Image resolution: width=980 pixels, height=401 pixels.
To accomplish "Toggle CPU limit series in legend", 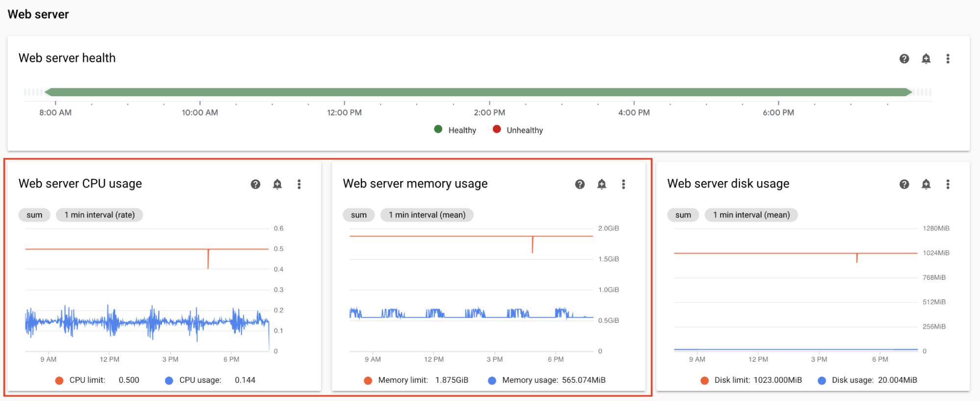I will tap(87, 380).
